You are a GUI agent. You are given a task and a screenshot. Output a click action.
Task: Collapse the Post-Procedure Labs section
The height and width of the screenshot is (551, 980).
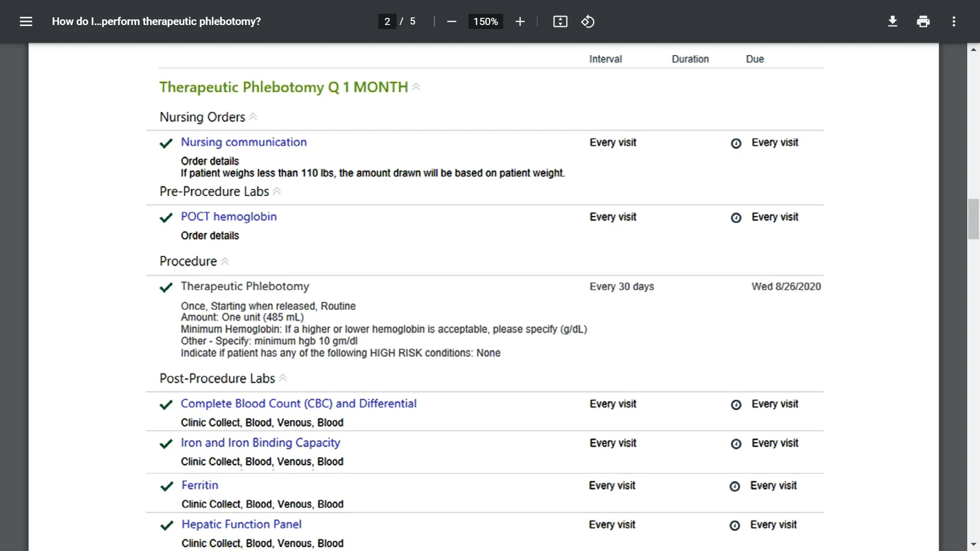click(283, 378)
